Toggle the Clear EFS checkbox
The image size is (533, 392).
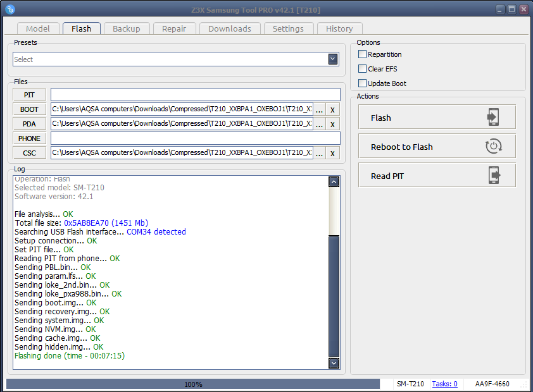[362, 69]
